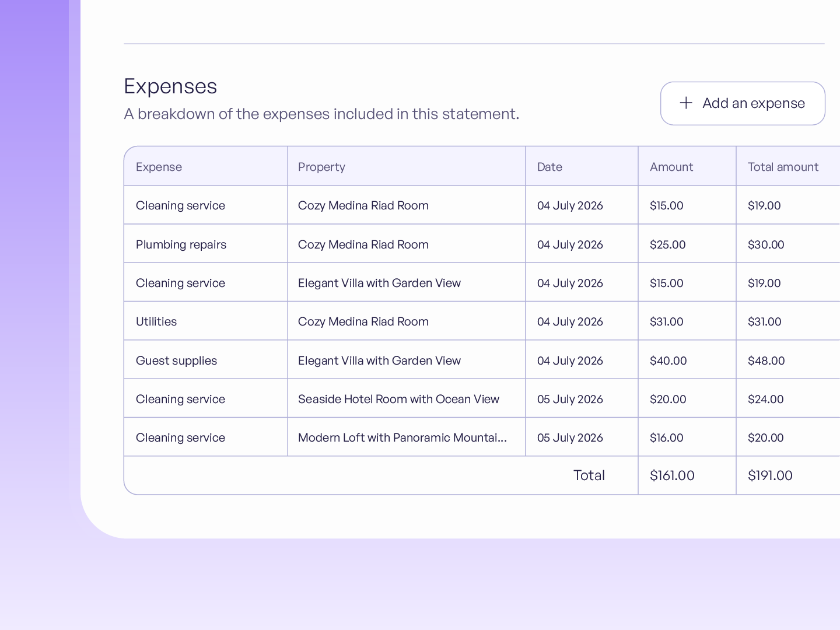Click the $31.00 amount in Utilities row
The width and height of the screenshot is (840, 630).
coord(666,321)
